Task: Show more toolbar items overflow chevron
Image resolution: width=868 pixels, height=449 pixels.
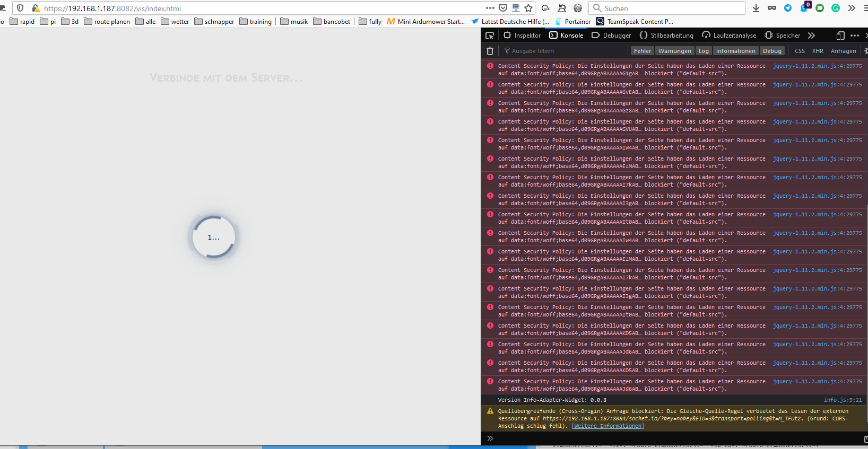Action: 852,8
